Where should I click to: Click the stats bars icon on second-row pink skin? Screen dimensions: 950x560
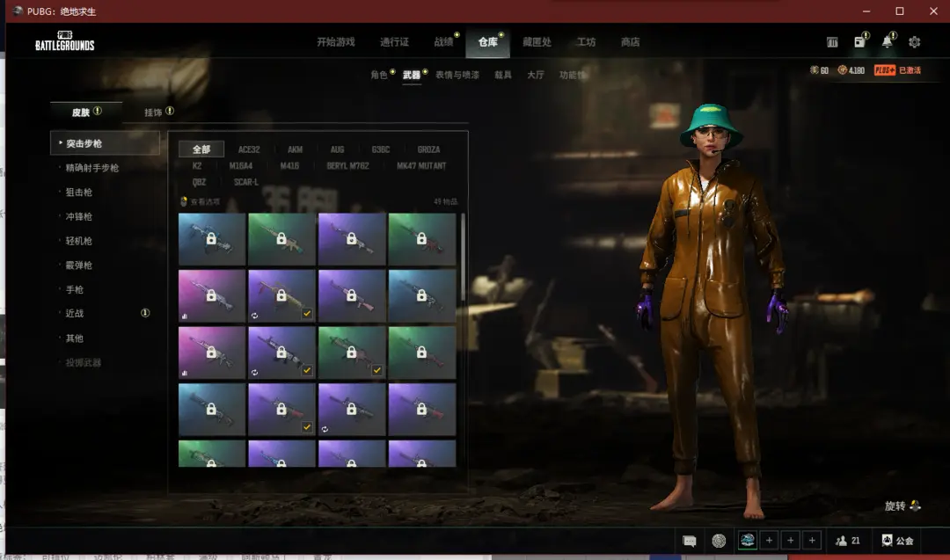click(184, 316)
